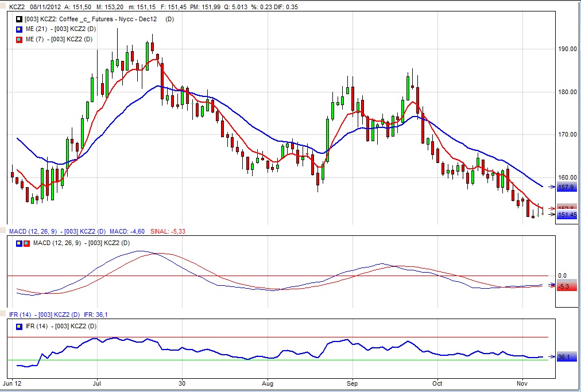Select the 157.9 blue price tag
Viewport: 581px width, 392px height.
[x=566, y=187]
